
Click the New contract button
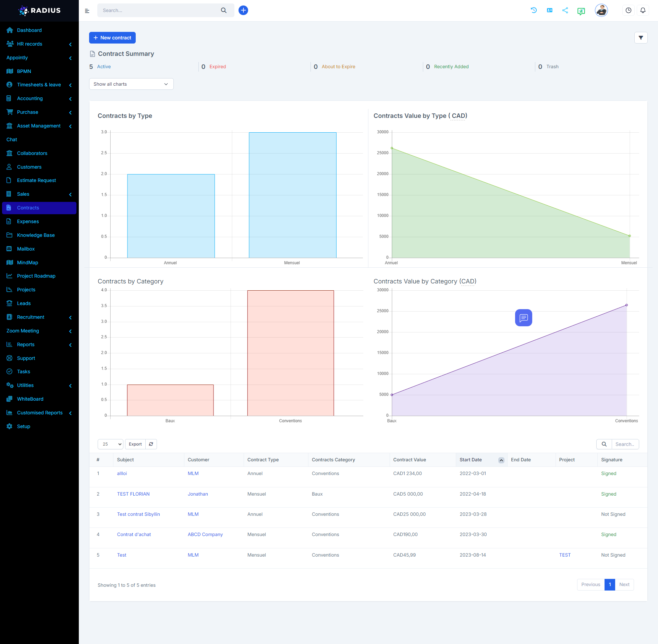tap(112, 37)
